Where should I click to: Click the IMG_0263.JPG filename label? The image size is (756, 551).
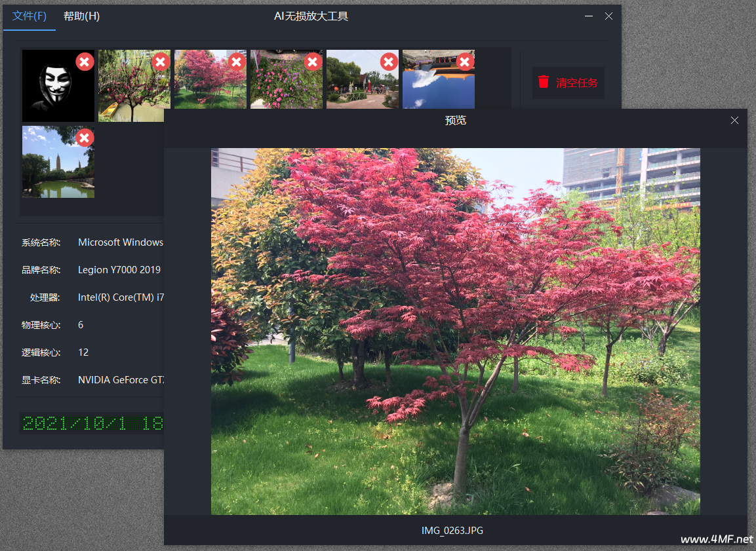pos(452,531)
